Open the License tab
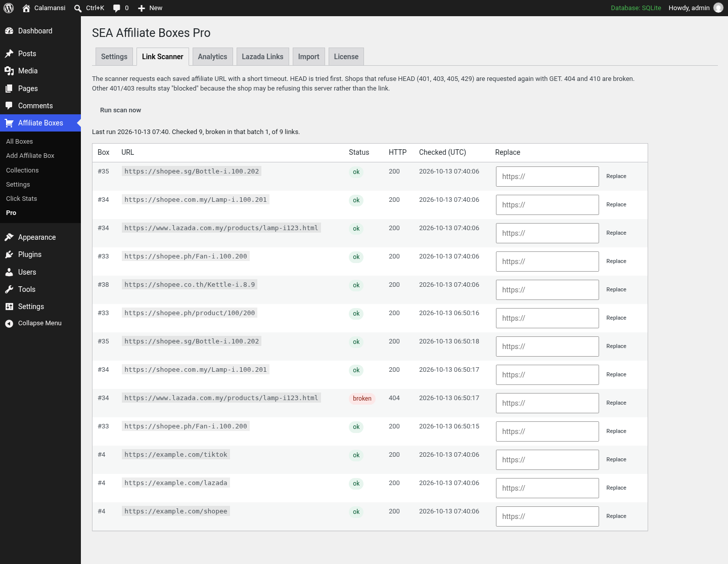 [x=346, y=57]
